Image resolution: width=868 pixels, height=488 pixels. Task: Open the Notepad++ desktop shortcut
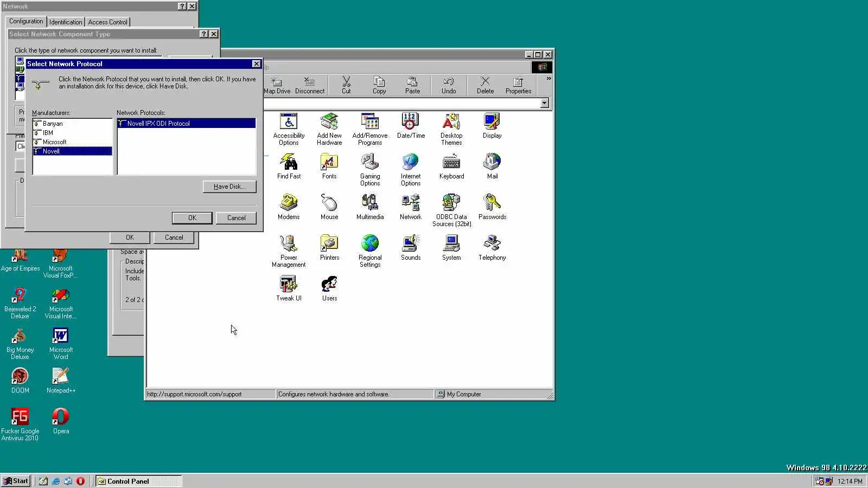[x=61, y=381]
